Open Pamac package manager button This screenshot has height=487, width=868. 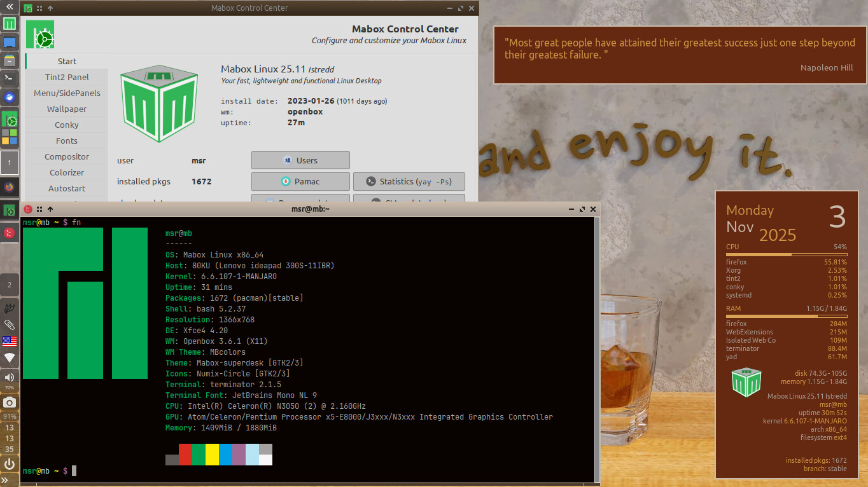pyautogui.click(x=300, y=181)
